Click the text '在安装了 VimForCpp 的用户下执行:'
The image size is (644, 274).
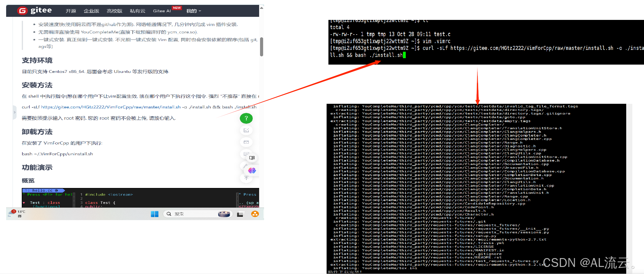point(62,143)
